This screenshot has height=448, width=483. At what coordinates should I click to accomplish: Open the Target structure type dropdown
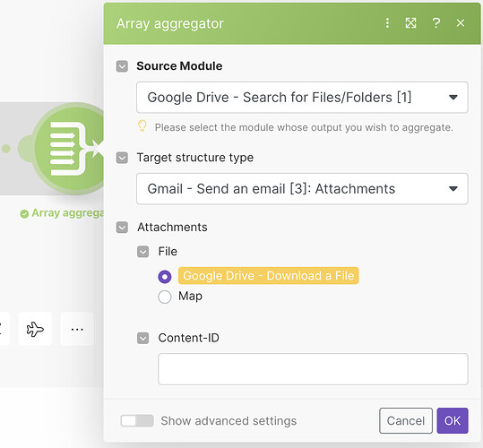pos(302,189)
